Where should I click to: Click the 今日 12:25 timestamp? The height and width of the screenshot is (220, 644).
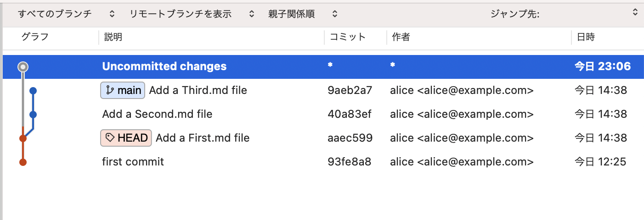point(601,161)
